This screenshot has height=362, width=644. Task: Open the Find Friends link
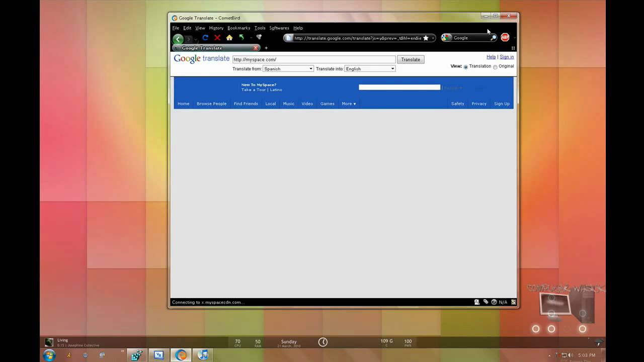tap(246, 104)
